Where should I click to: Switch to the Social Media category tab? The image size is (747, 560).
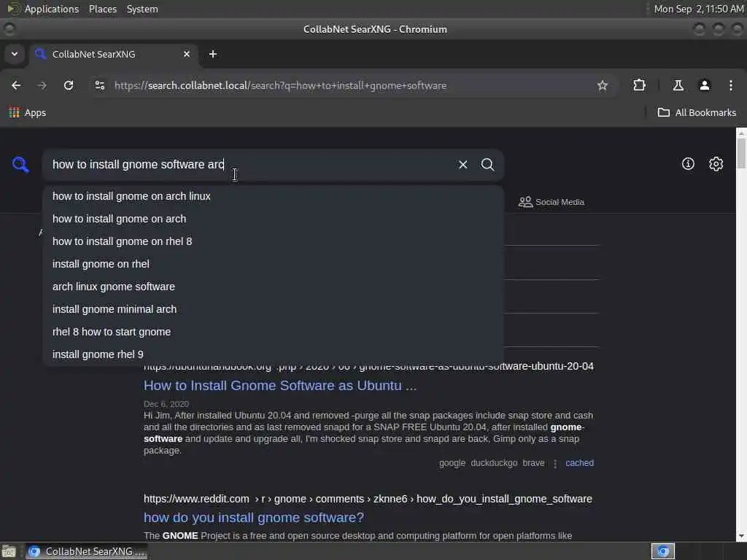(x=551, y=202)
